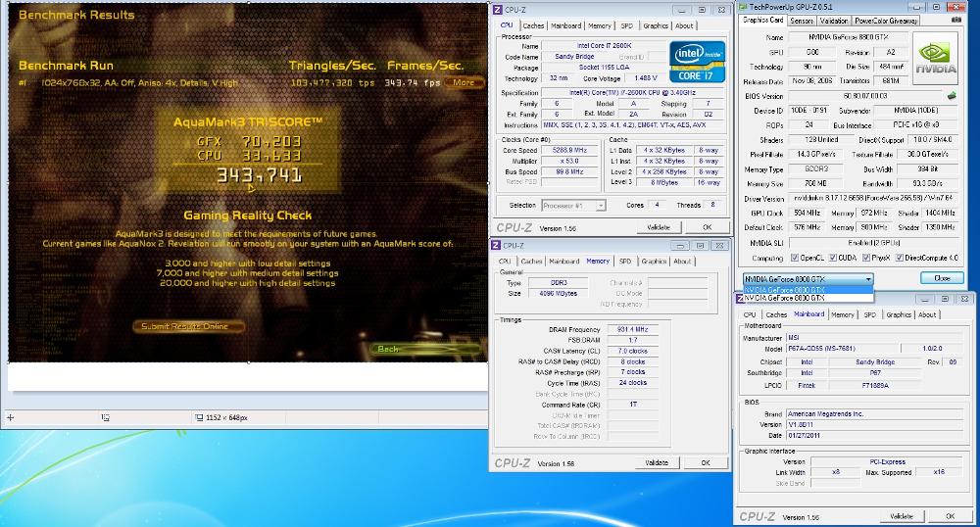The image size is (980, 527).
Task: Open Memory tab in the CPU-Z Mainboard window
Action: [843, 314]
